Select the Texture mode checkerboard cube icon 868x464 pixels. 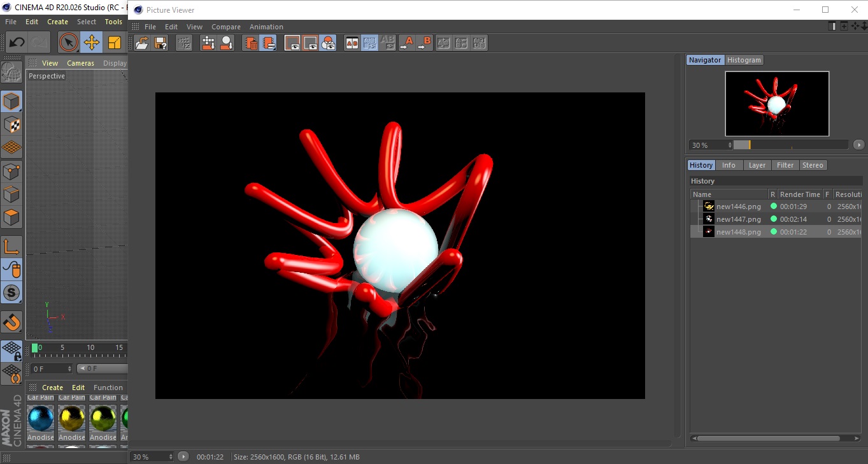11,125
